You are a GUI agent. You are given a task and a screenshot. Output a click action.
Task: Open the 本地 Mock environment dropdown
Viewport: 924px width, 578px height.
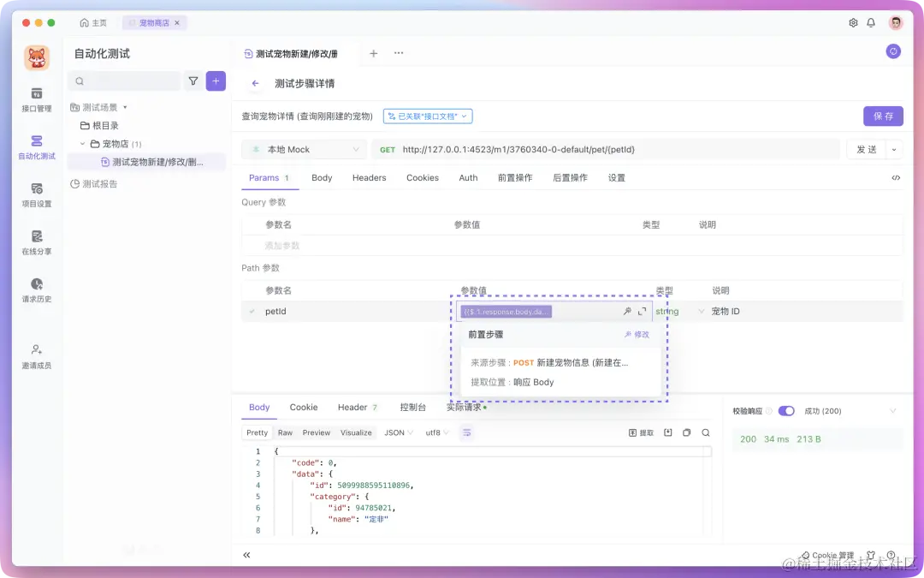[304, 149]
